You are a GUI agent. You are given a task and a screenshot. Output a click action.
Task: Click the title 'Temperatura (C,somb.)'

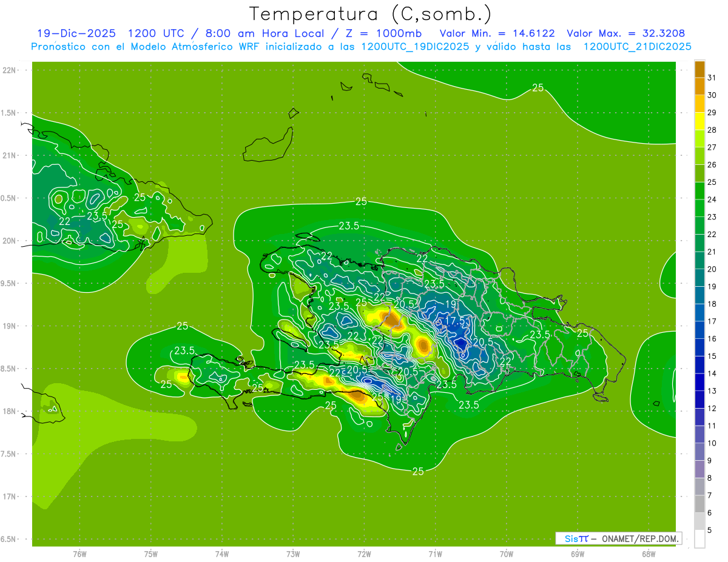point(370,14)
